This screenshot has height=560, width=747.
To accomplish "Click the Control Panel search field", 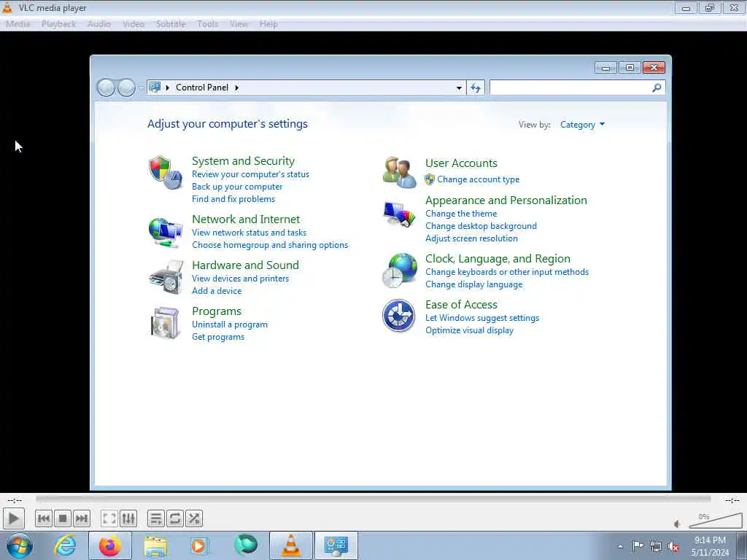I will (570, 87).
